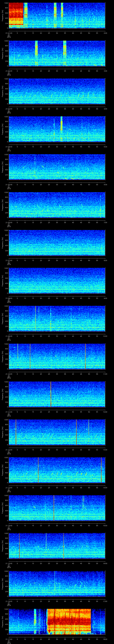The image size is (114, 644).
Task: Select the '10:00' end time label
Action: (105, 336)
